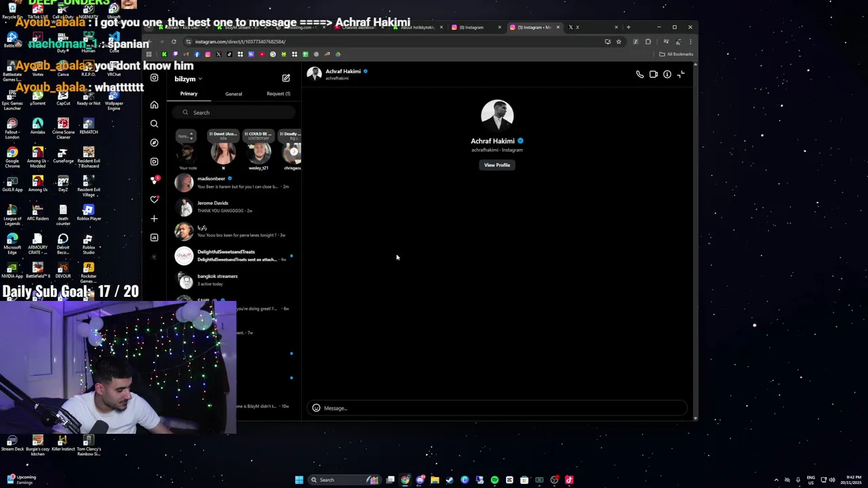Click the Achraf Hakimi name in chat header
This screenshot has height=488, width=868.
[343, 71]
